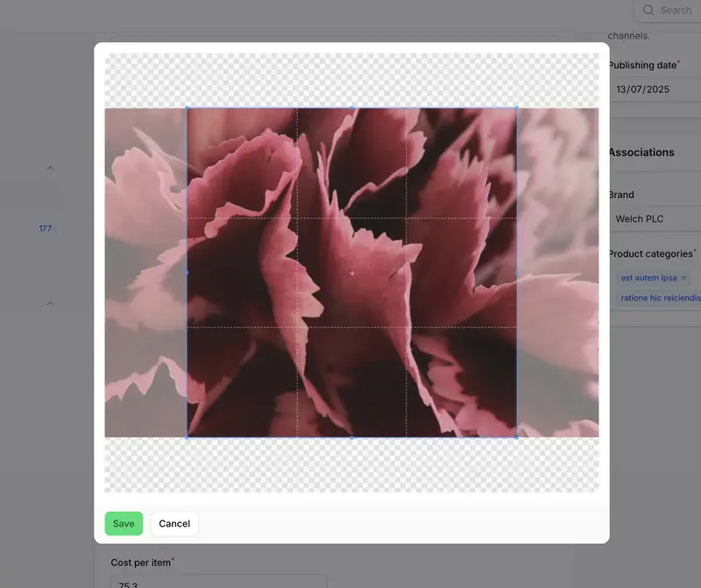Open the 177 link in the sidebar

45,227
